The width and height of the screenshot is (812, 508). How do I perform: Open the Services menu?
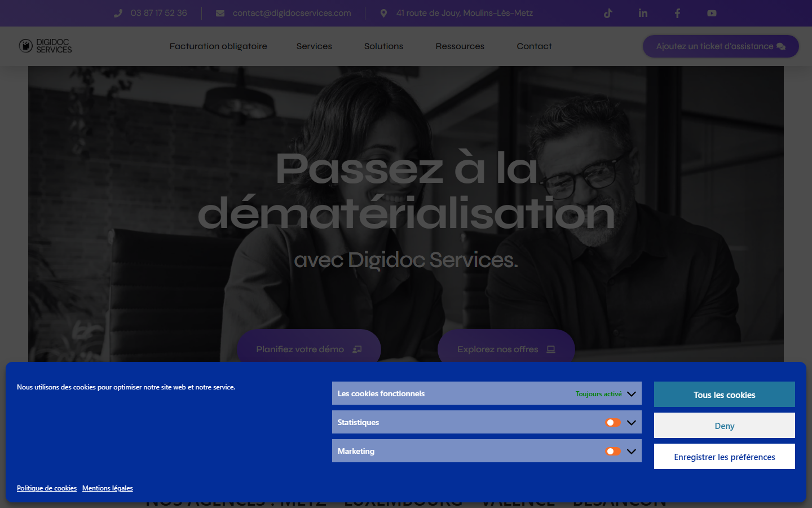(314, 46)
